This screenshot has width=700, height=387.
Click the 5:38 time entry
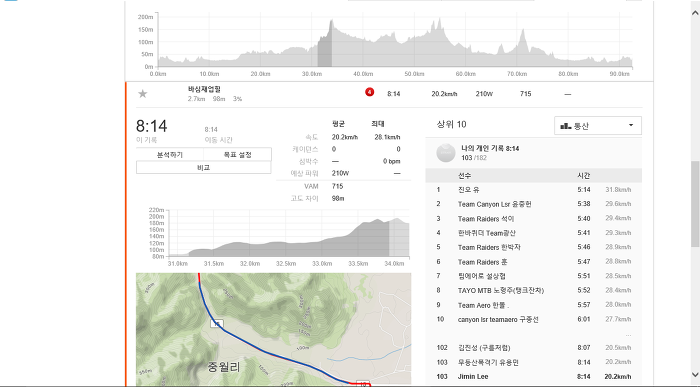583,204
